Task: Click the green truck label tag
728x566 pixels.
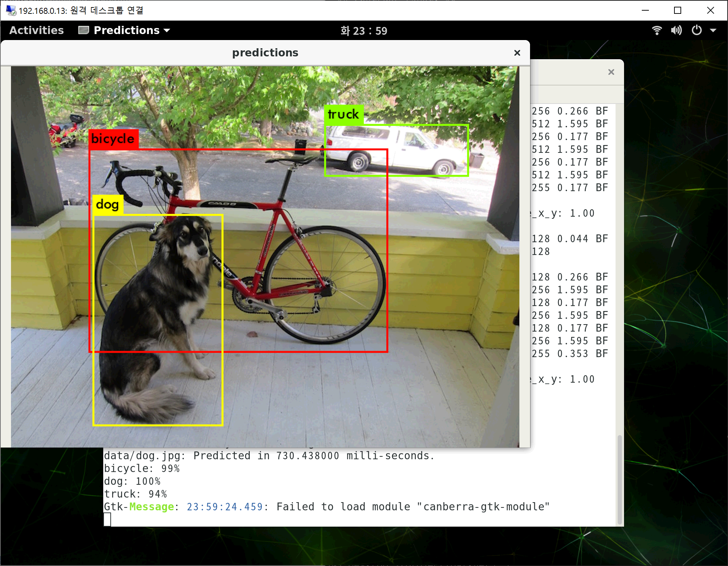Action: pos(343,115)
